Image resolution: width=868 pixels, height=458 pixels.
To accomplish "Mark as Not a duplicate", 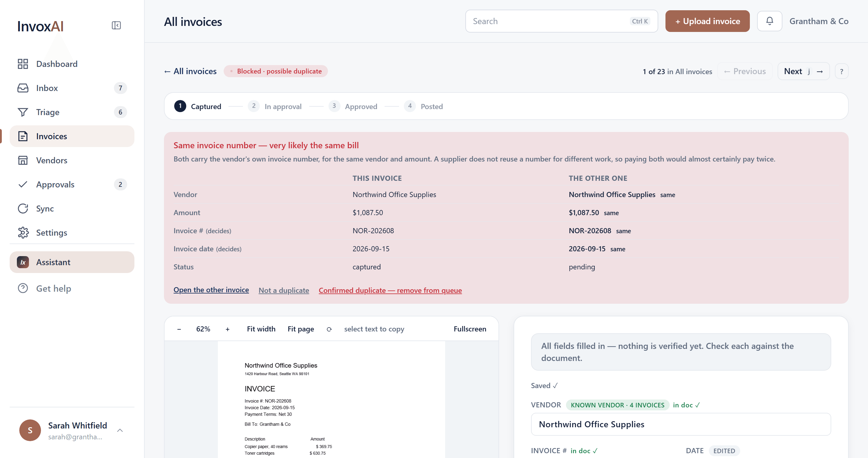I will (284, 290).
